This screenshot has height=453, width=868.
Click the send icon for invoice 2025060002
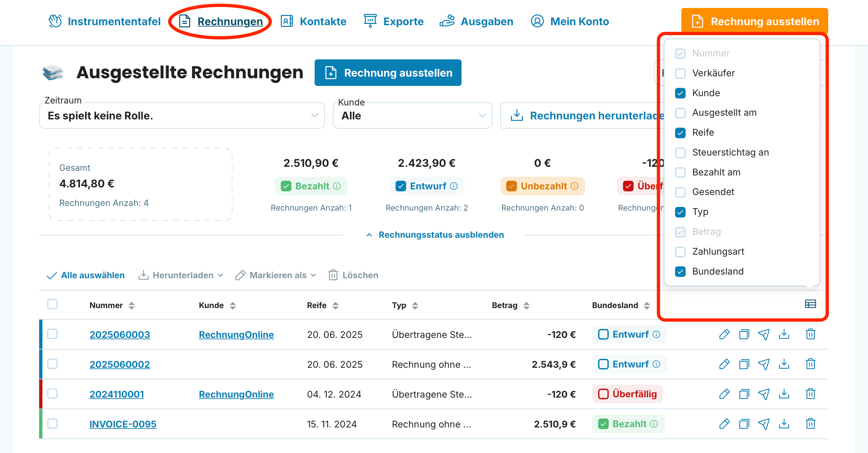pyautogui.click(x=764, y=364)
